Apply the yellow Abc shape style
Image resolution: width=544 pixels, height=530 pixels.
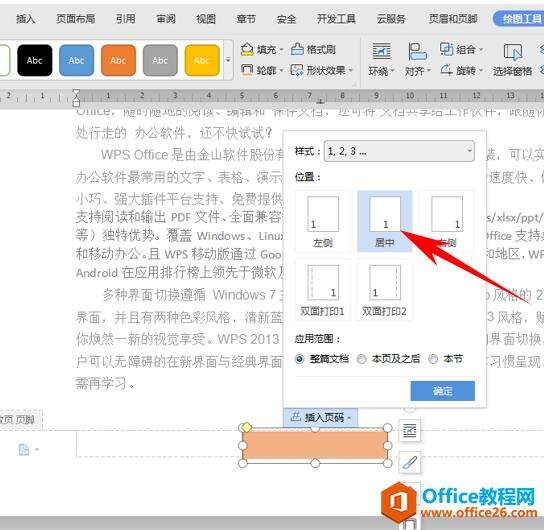point(202,60)
